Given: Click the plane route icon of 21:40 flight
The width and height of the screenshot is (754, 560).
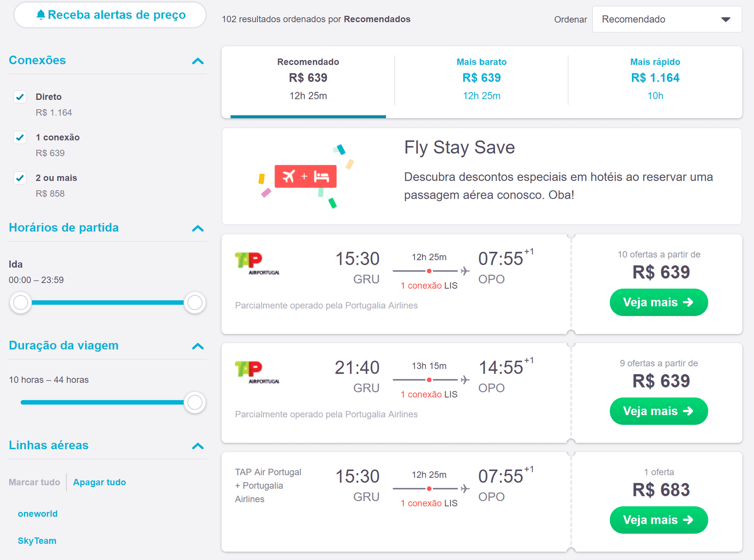Looking at the screenshot, I should [465, 380].
